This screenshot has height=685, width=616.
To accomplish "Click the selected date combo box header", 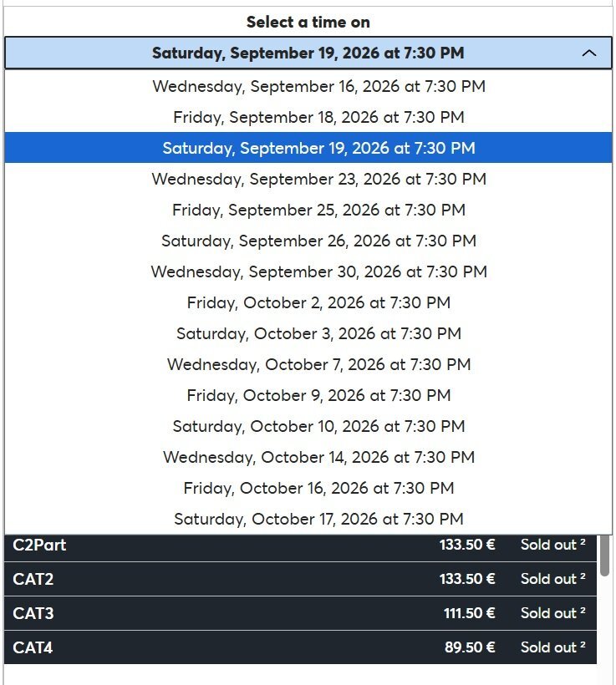I will tap(308, 53).
